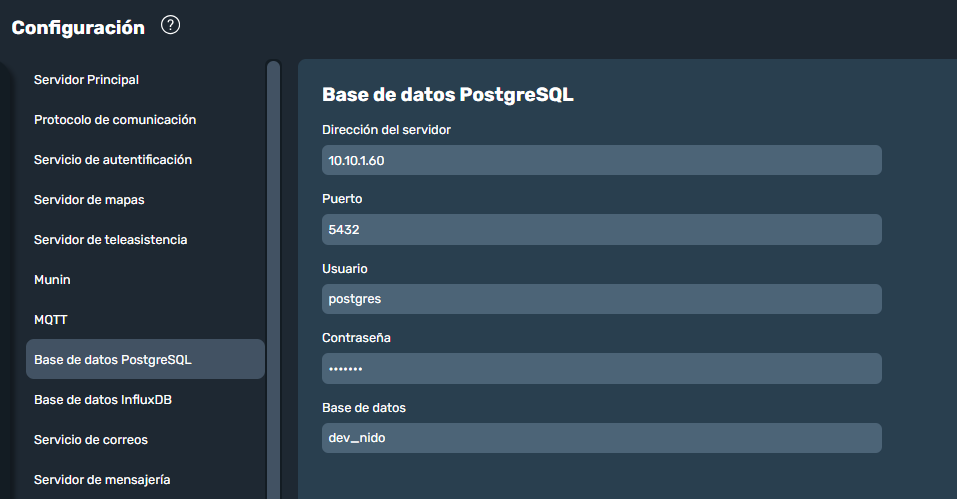Click the Configuración page title
Image resolution: width=957 pixels, height=499 pixels.
78,27
